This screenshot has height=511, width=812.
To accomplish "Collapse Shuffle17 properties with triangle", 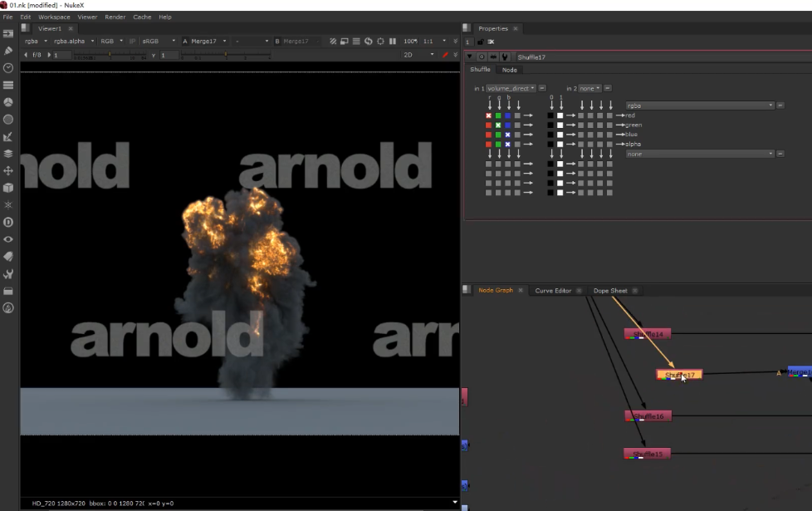I will (469, 57).
